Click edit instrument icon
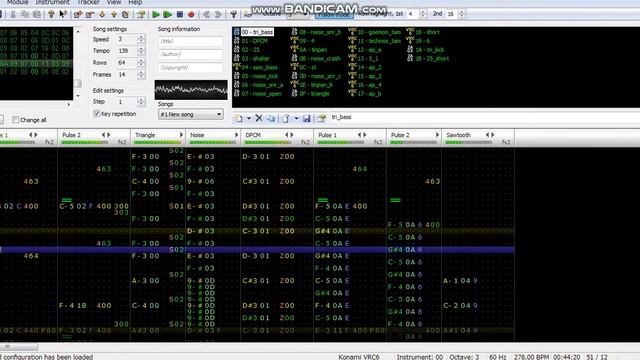Image resolution: width=640 pixels, height=360 pixels. pyautogui.click(x=321, y=119)
